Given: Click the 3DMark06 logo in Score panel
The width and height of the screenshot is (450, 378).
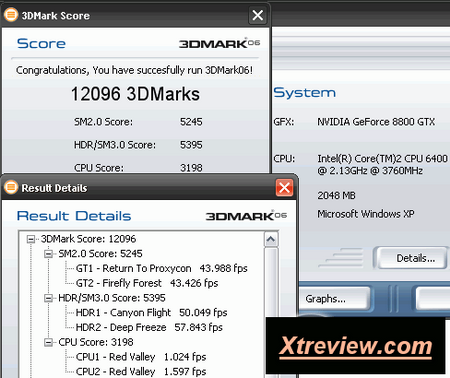Looking at the screenshot, I should (219, 43).
